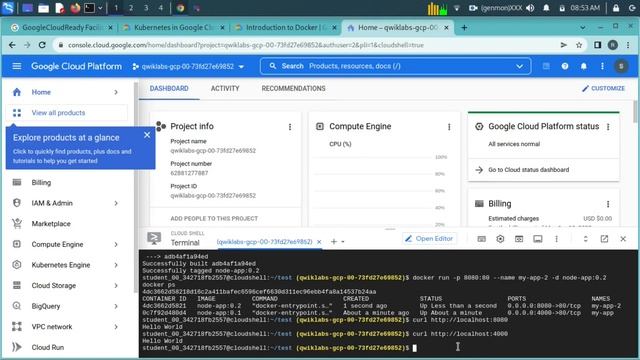Open new terminal session dropdown arrow
Screen dimensions: 640x360
343,242
